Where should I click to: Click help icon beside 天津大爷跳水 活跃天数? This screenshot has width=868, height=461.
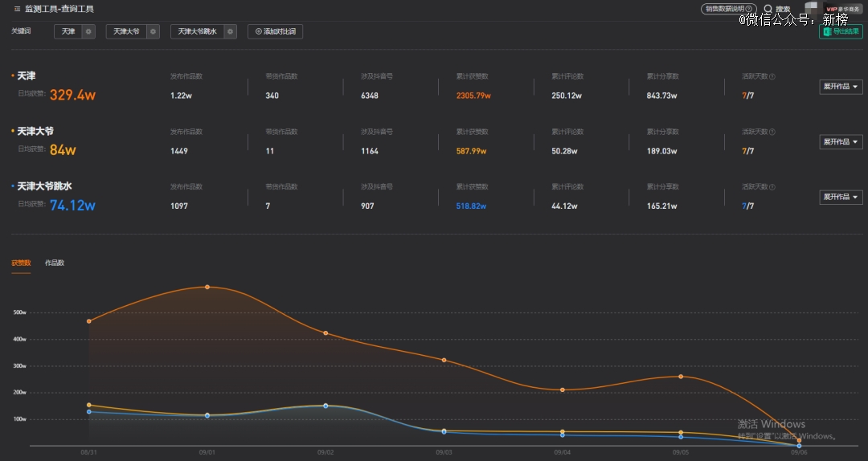point(772,187)
